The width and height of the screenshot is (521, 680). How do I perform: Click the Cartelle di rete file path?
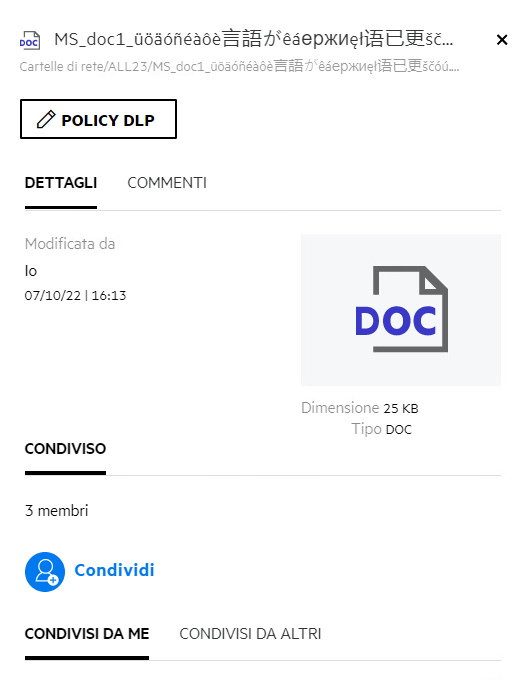(x=239, y=66)
